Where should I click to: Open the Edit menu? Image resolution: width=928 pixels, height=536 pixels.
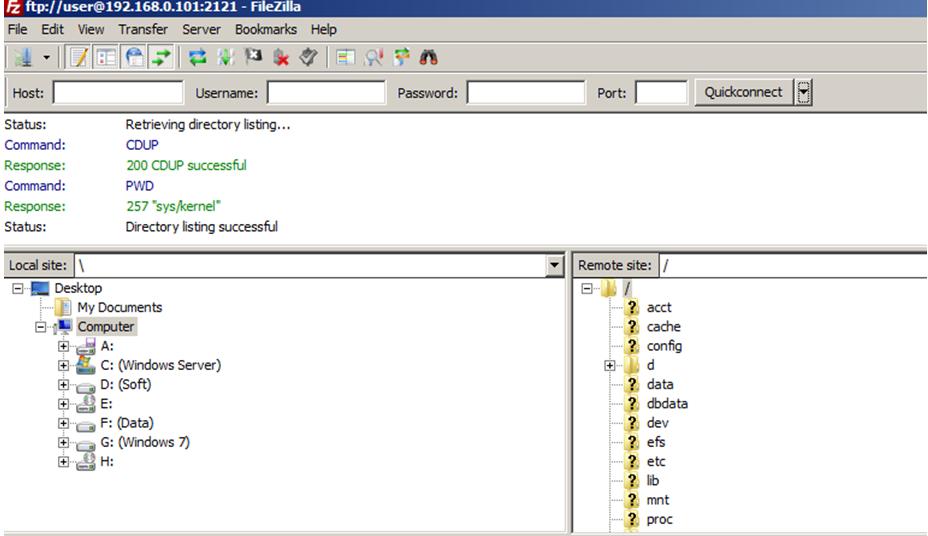(x=52, y=29)
